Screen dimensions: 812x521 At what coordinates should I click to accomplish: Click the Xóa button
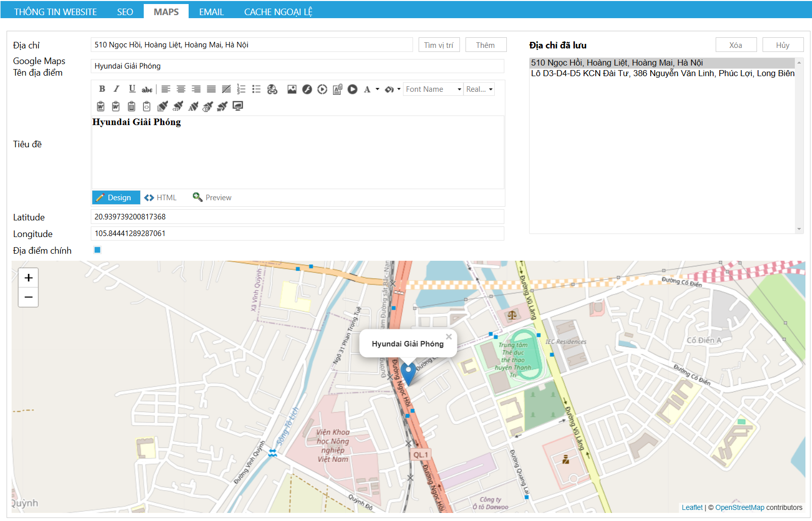pyautogui.click(x=735, y=45)
